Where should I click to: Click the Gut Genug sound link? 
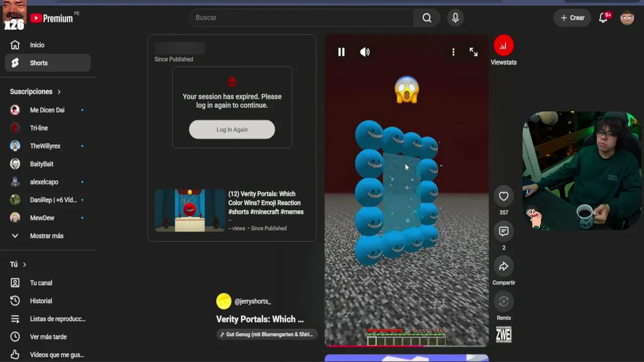pyautogui.click(x=267, y=334)
